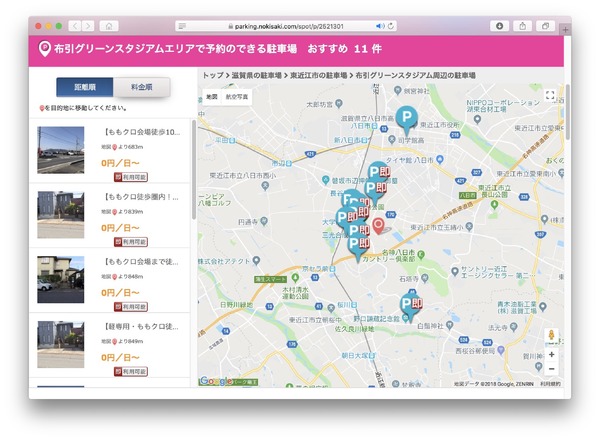Click the northernmost blue parking marker

click(x=405, y=118)
